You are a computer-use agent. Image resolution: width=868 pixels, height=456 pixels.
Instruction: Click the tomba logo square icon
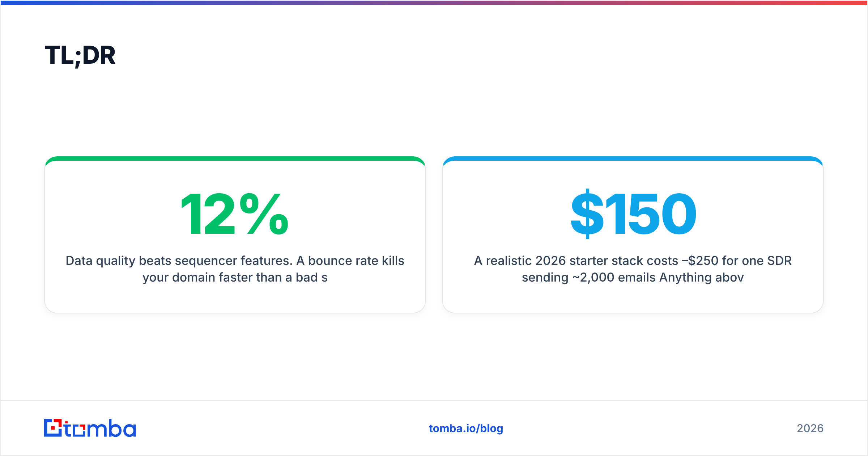click(x=53, y=428)
